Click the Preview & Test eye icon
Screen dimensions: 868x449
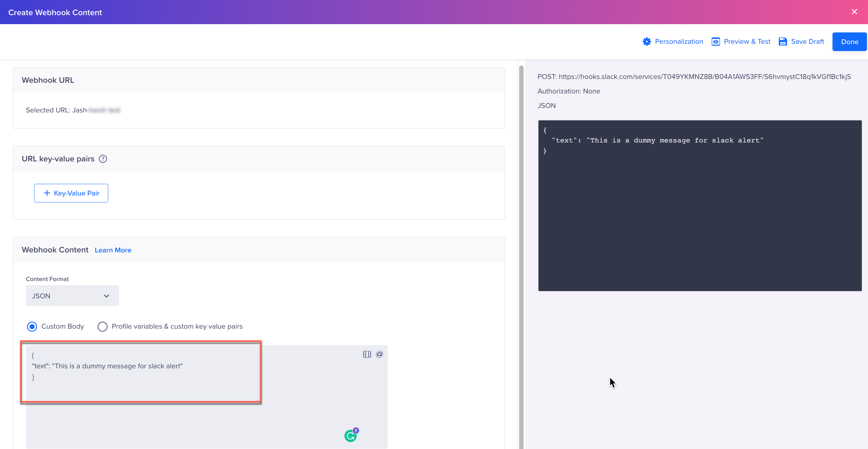[x=716, y=42]
